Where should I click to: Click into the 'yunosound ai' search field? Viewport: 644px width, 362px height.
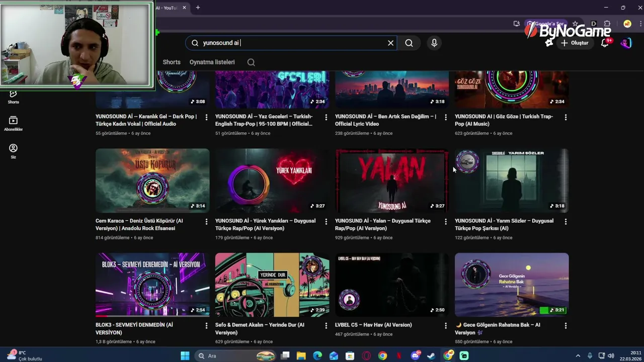(x=292, y=43)
